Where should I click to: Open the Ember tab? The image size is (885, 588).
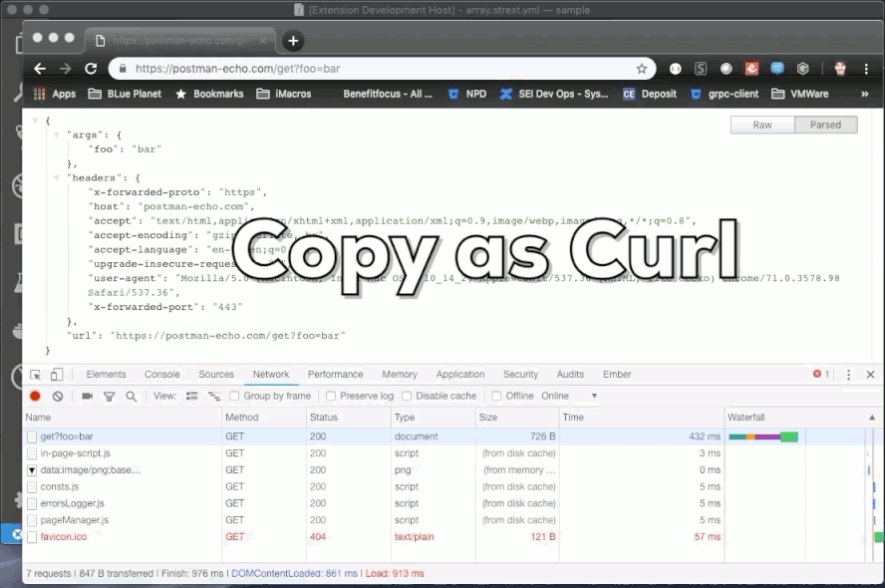[617, 374]
